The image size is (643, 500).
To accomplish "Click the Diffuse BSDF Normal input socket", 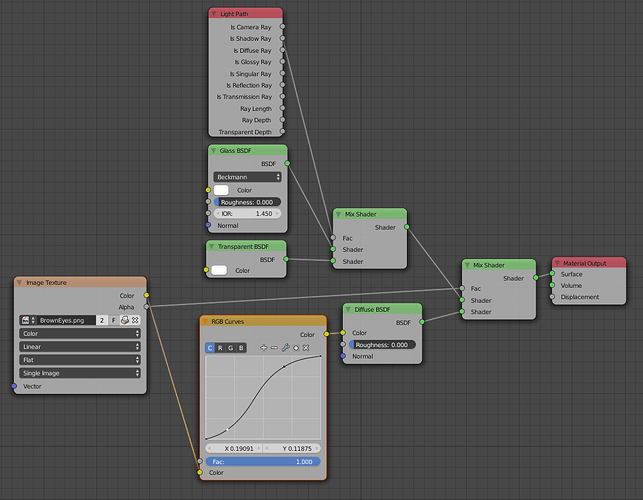I will point(343,356).
